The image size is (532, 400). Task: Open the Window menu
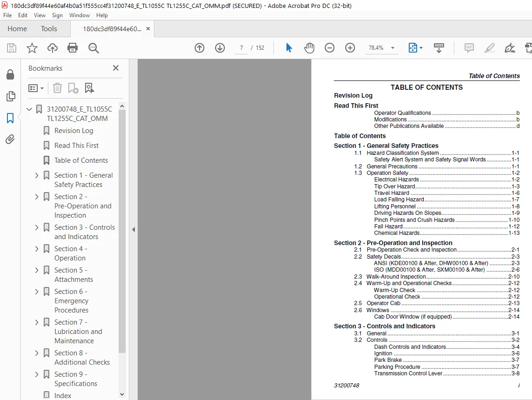pos(80,15)
